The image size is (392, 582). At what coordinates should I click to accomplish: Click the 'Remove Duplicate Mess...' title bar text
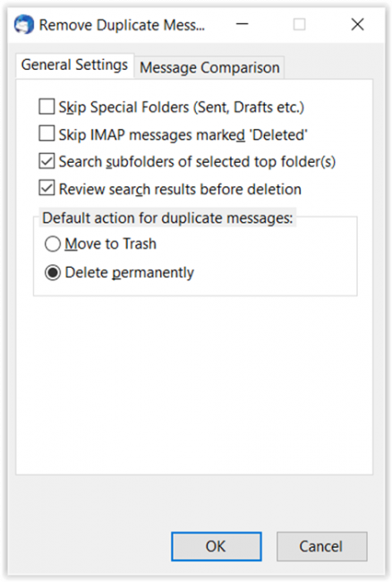click(122, 25)
